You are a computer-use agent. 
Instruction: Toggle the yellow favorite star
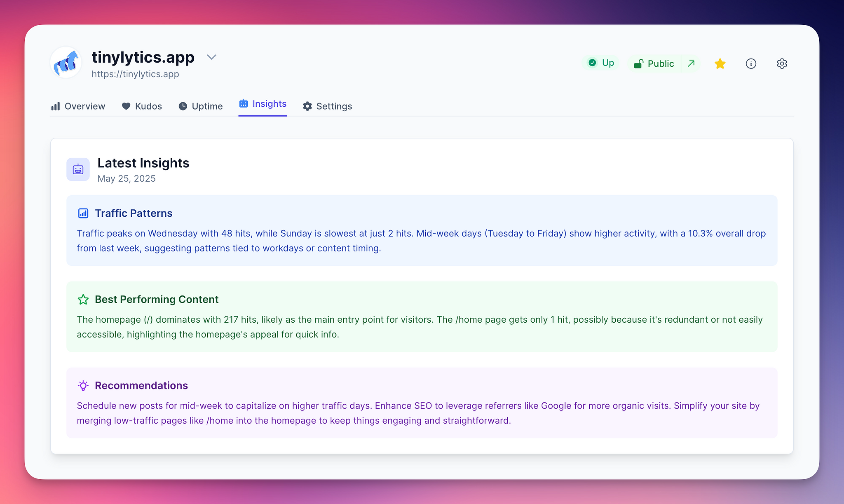720,63
